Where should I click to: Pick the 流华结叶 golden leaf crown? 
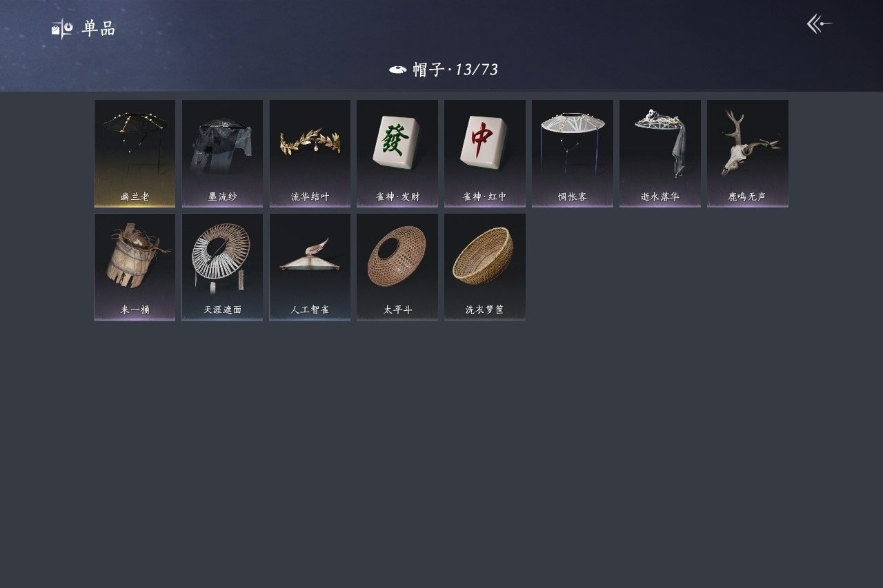click(310, 153)
